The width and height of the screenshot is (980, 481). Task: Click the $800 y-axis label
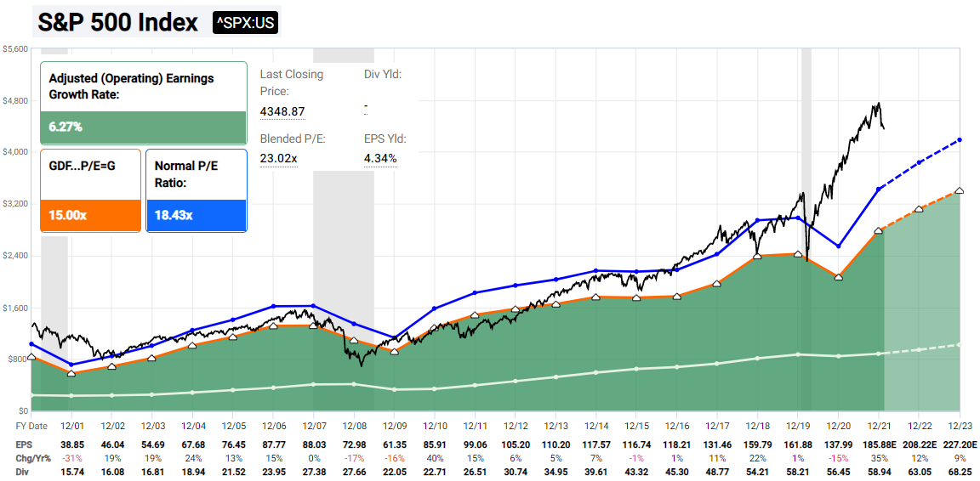pyautogui.click(x=18, y=359)
